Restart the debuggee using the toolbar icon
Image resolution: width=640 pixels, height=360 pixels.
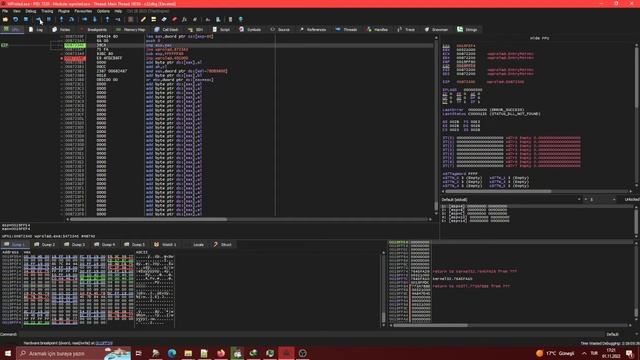pos(16,19)
